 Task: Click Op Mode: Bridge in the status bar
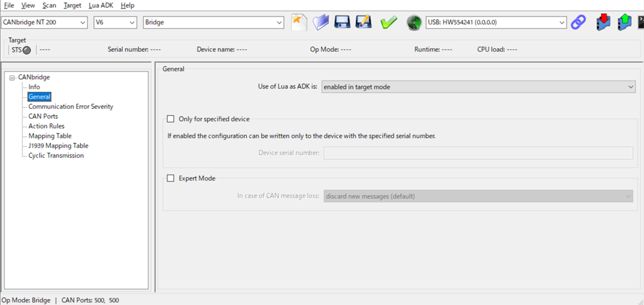click(x=26, y=300)
